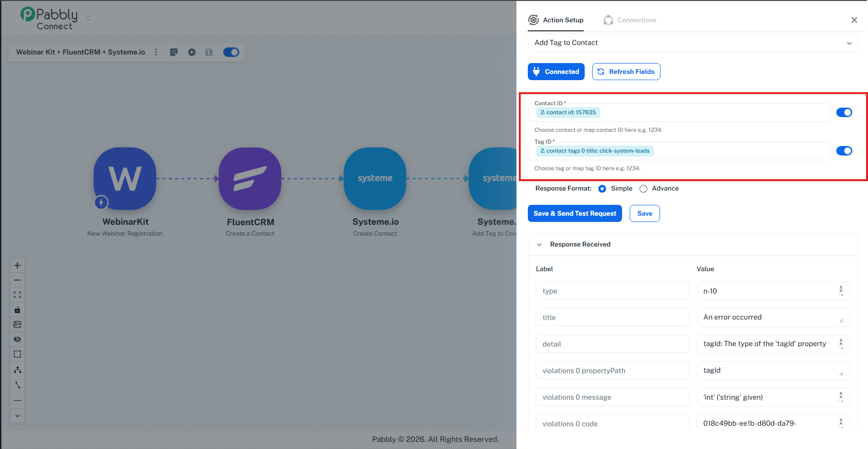The width and height of the screenshot is (868, 449).
Task: Click the 'type' label field
Action: 613,291
